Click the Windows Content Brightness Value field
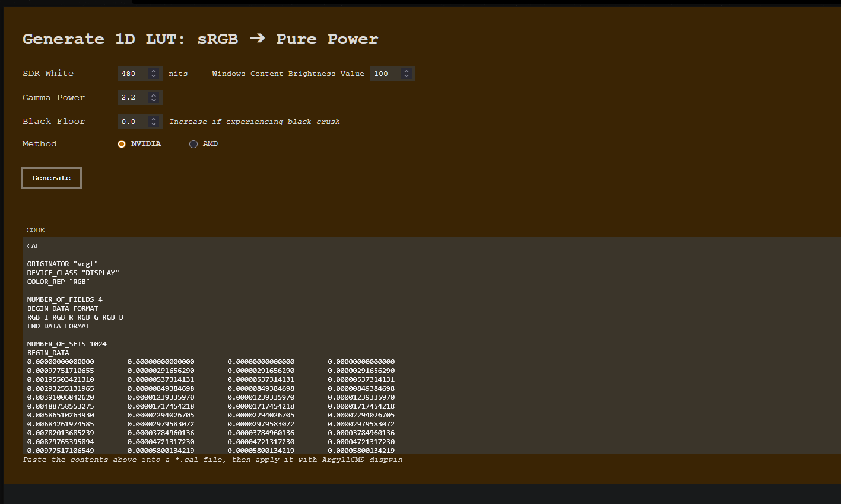The height and width of the screenshot is (504, 841). tap(386, 73)
